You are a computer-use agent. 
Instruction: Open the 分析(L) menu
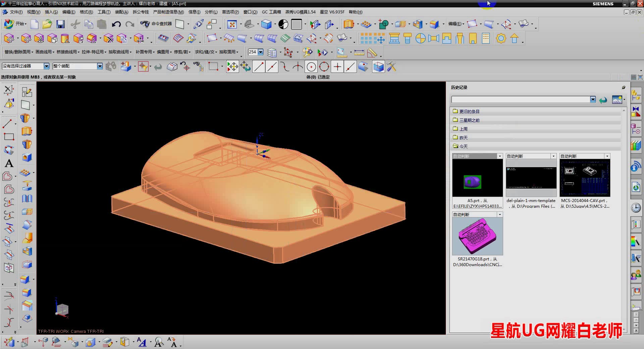point(211,12)
